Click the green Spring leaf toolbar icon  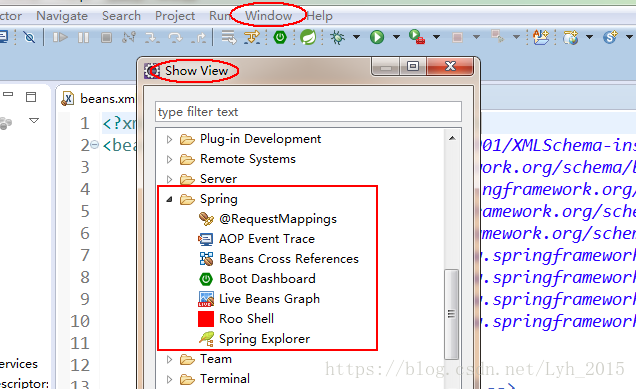308,38
